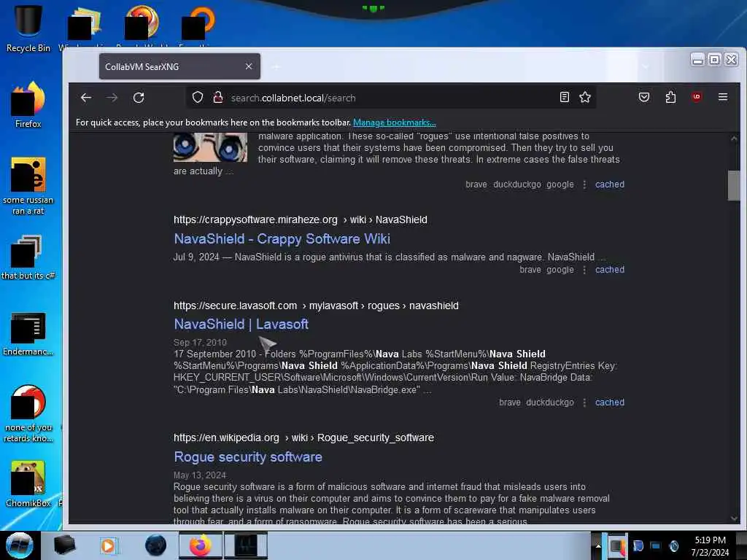
Task: Select the 'none of you' desktop shortcut
Action: coord(28,414)
